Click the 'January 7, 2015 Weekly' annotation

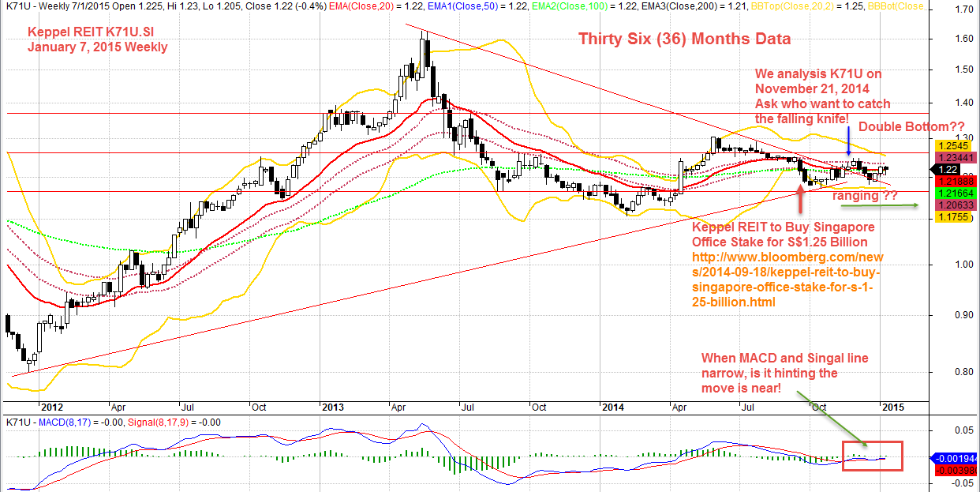97,47
